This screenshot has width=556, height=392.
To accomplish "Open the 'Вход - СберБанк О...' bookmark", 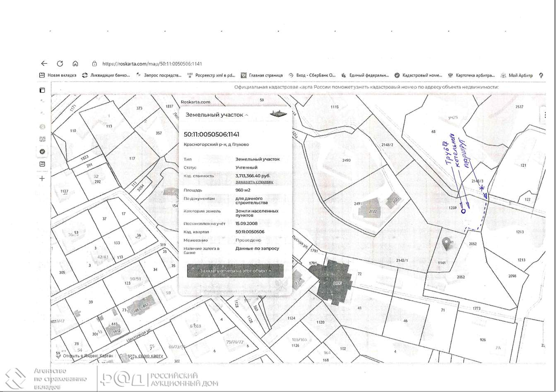I will click(312, 75).
